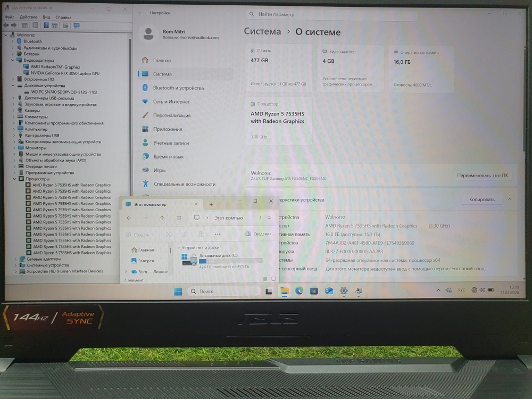This screenshot has height=399, width=532.
Task: Open the Справка menu in Device Manager
Action: (63, 18)
